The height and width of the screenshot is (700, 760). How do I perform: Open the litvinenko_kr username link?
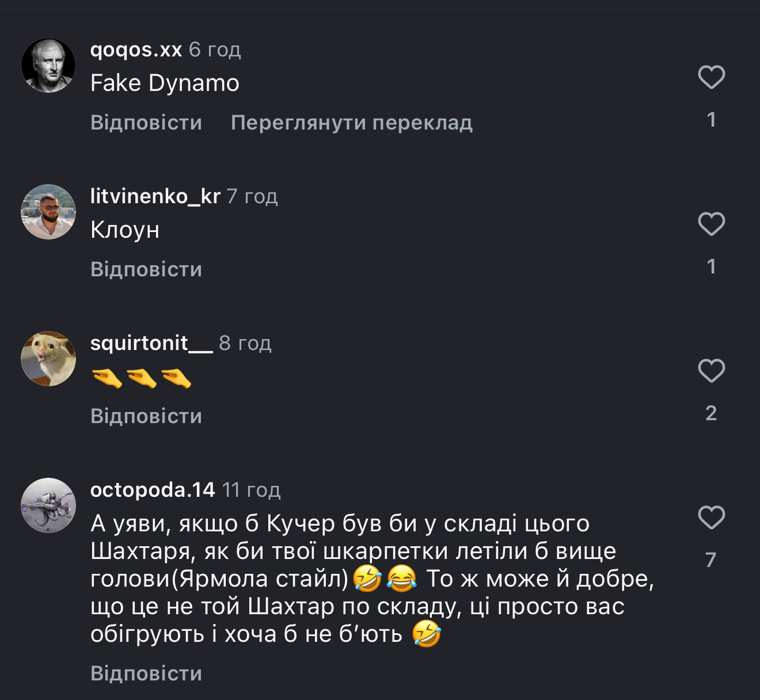click(x=155, y=197)
